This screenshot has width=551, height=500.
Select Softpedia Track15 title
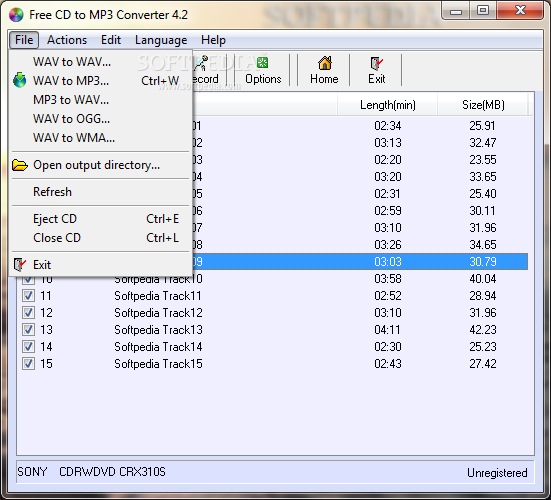click(158, 364)
